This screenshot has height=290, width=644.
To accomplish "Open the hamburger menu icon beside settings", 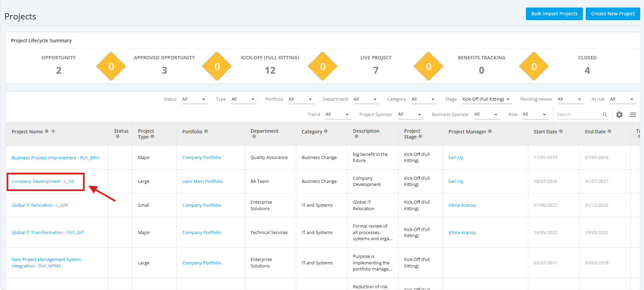I will (x=633, y=115).
